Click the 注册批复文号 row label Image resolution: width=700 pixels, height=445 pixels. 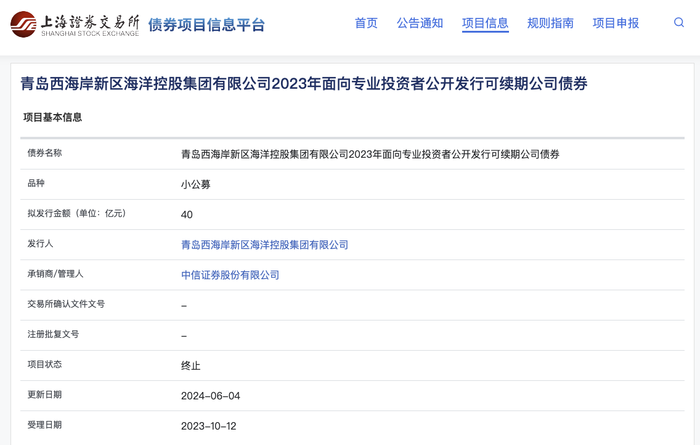pos(53,335)
